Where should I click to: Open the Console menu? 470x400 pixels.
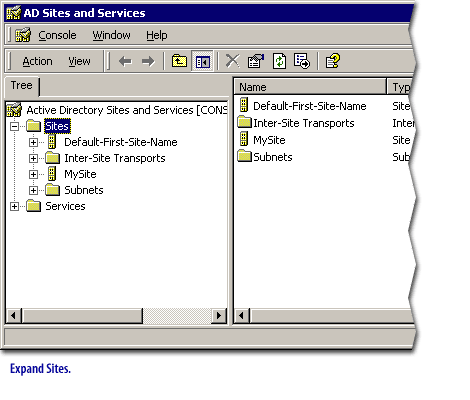(57, 35)
